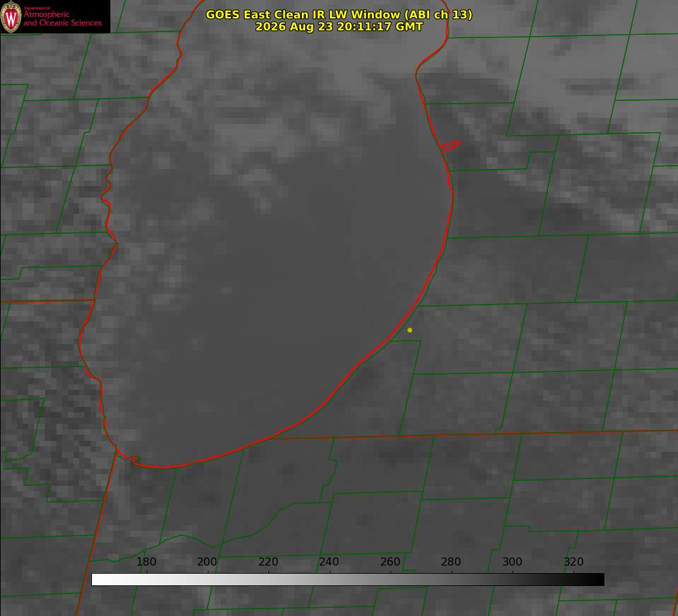This screenshot has width=678, height=616.
Task: Pick the 320 colorbar tick label
Action: coord(574,561)
